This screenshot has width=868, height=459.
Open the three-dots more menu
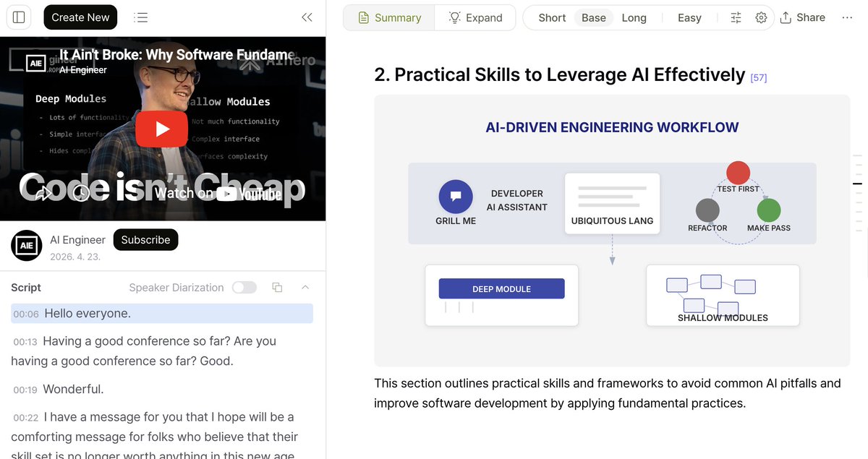847,17
